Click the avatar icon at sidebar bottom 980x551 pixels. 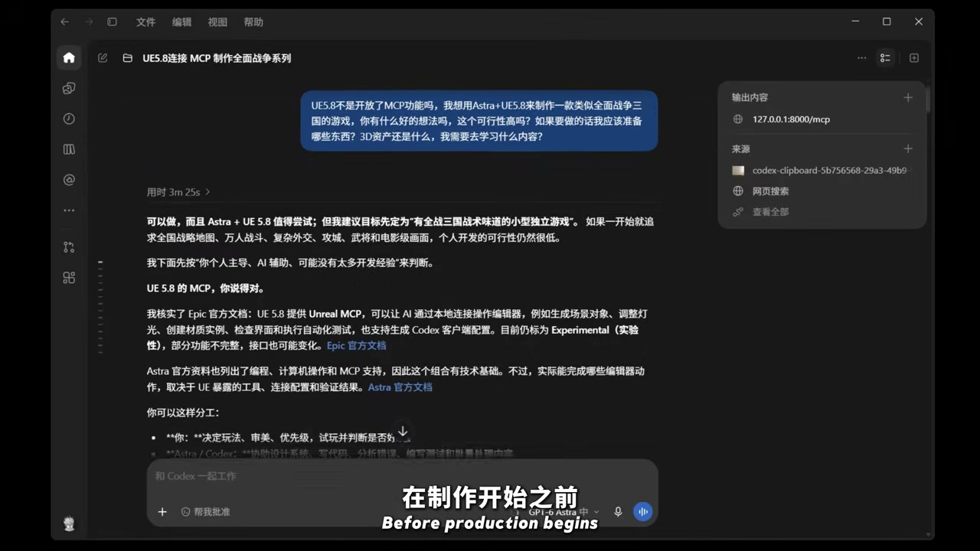click(69, 523)
